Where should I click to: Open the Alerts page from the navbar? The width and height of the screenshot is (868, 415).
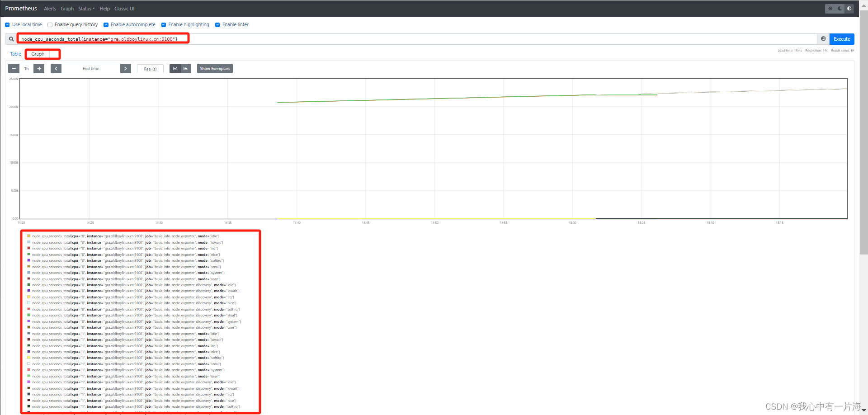50,9
